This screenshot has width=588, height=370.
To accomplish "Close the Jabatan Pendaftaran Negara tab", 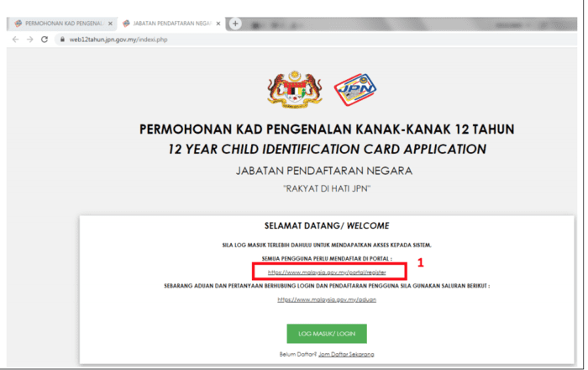I will point(218,24).
